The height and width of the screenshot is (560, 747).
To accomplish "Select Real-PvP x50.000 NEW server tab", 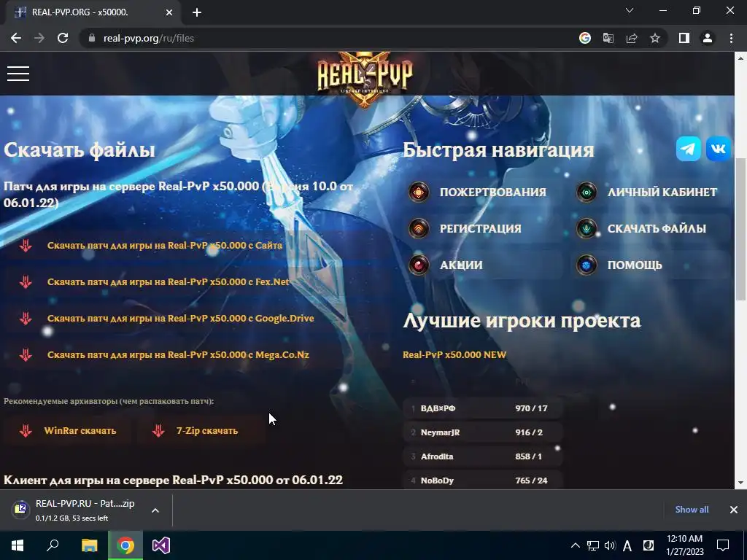I will (x=454, y=355).
